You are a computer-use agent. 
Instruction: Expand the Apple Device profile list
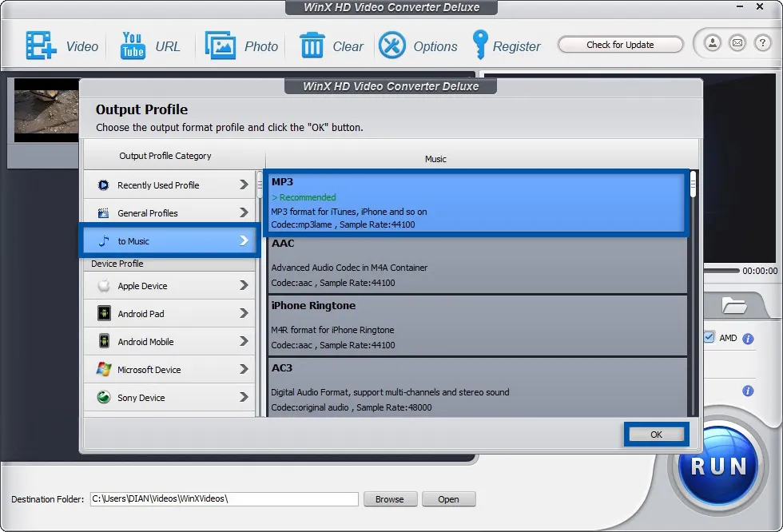point(169,286)
